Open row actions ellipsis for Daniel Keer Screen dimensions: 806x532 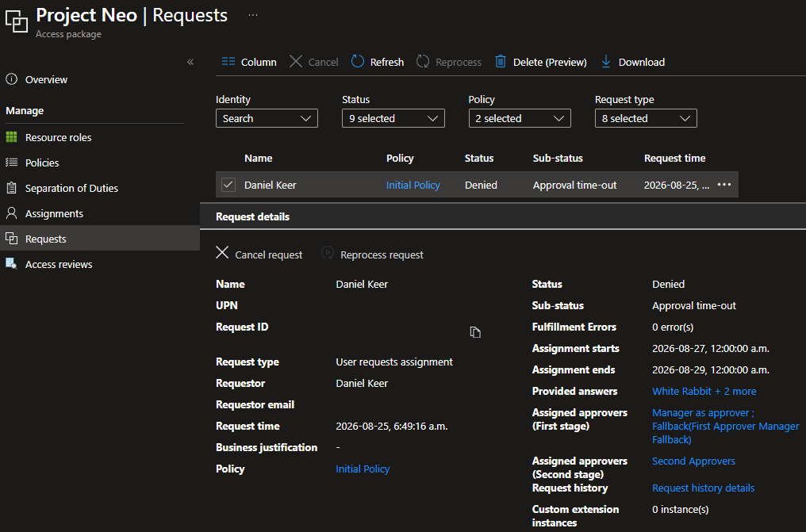(x=723, y=185)
